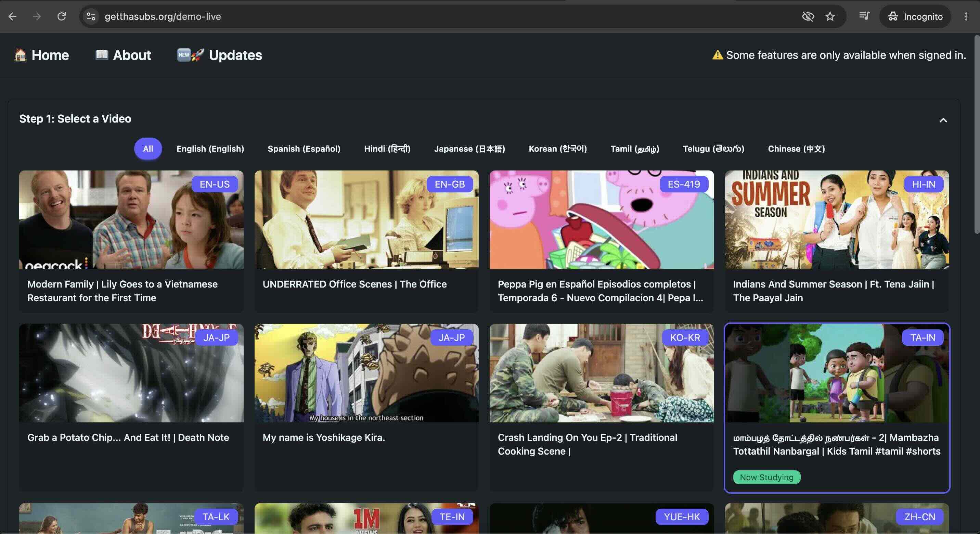
Task: Open the Chrome three-dot menu
Action: click(966, 16)
